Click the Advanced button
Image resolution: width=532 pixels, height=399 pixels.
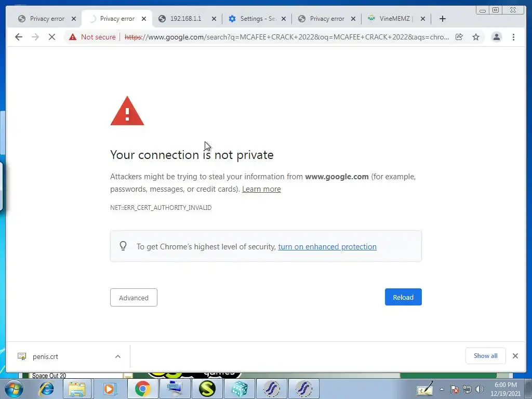(134, 298)
